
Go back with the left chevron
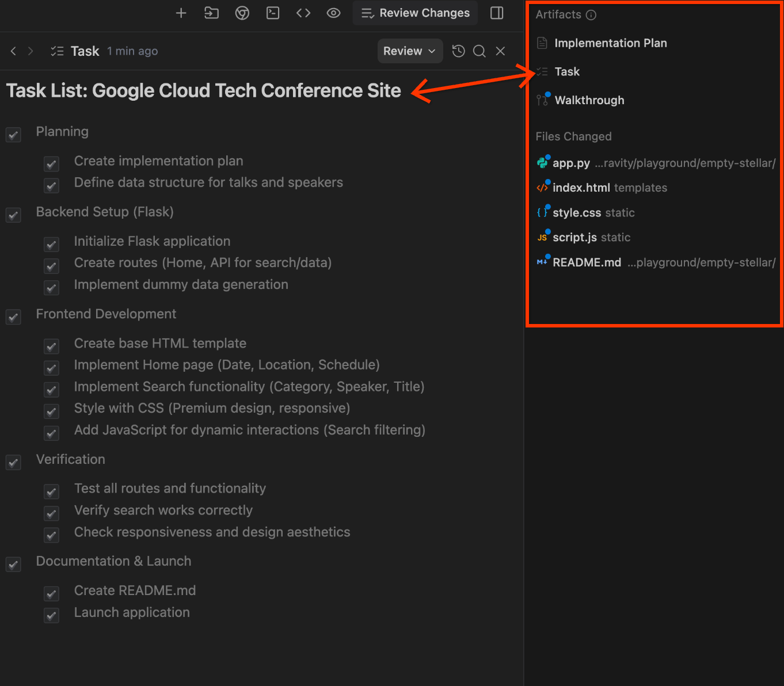coord(13,51)
